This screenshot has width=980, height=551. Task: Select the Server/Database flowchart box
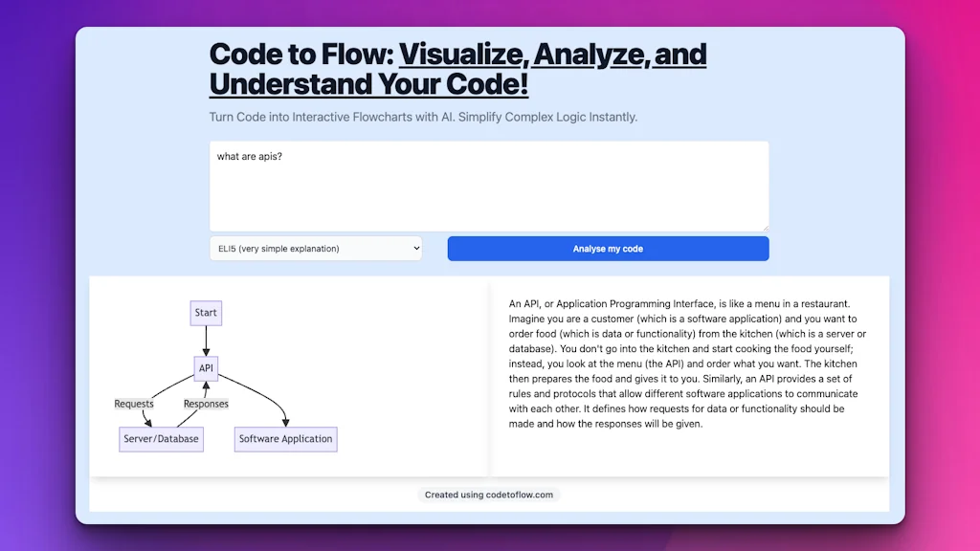click(x=161, y=439)
